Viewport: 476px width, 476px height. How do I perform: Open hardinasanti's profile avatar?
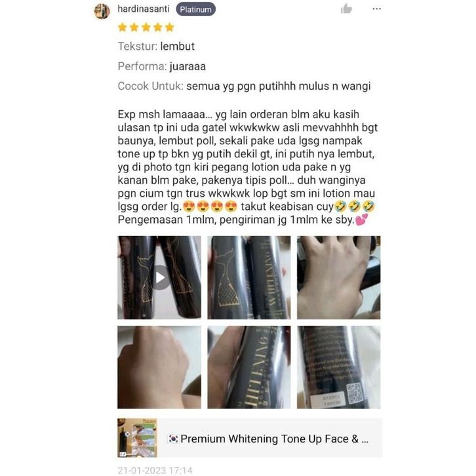[102, 11]
